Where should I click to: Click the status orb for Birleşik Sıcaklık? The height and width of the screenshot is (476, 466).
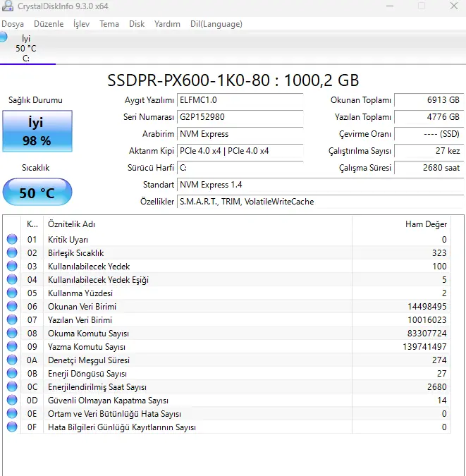(x=12, y=252)
